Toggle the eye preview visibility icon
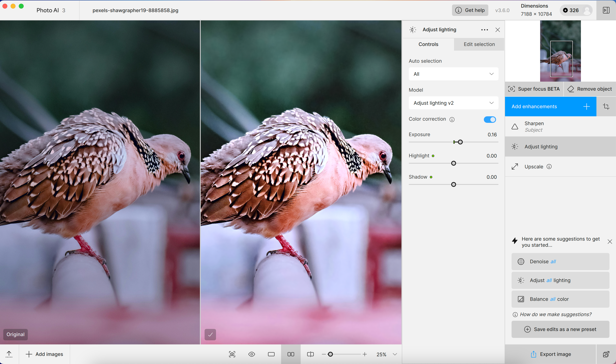The height and width of the screenshot is (364, 616). (251, 354)
